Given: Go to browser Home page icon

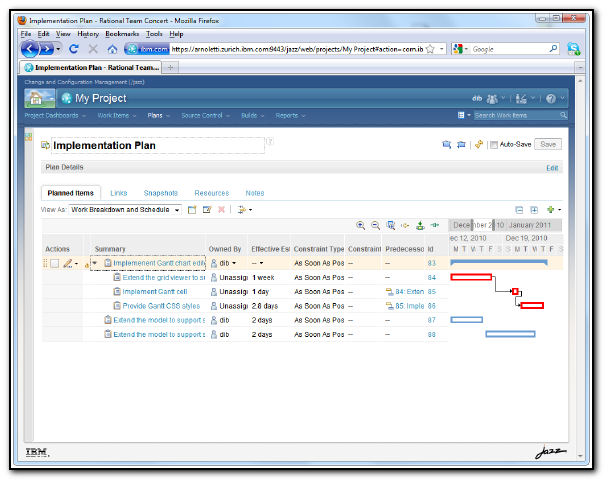Looking at the screenshot, I should [112, 49].
